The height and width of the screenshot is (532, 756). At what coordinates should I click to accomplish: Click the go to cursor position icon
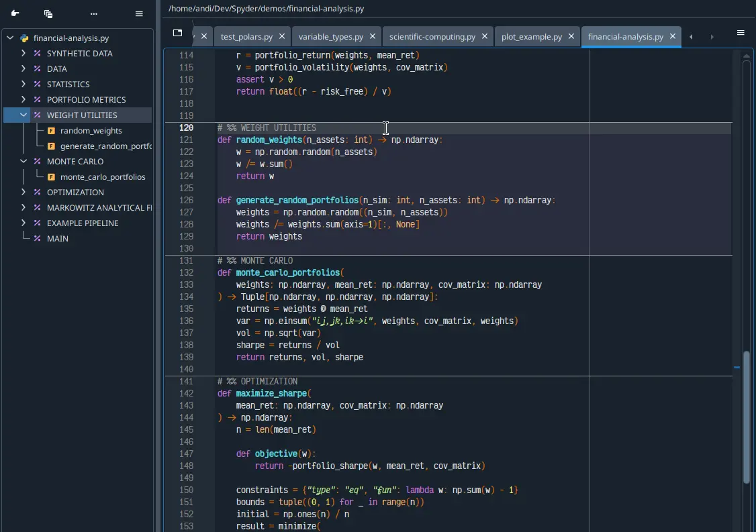pyautogui.click(x=15, y=13)
